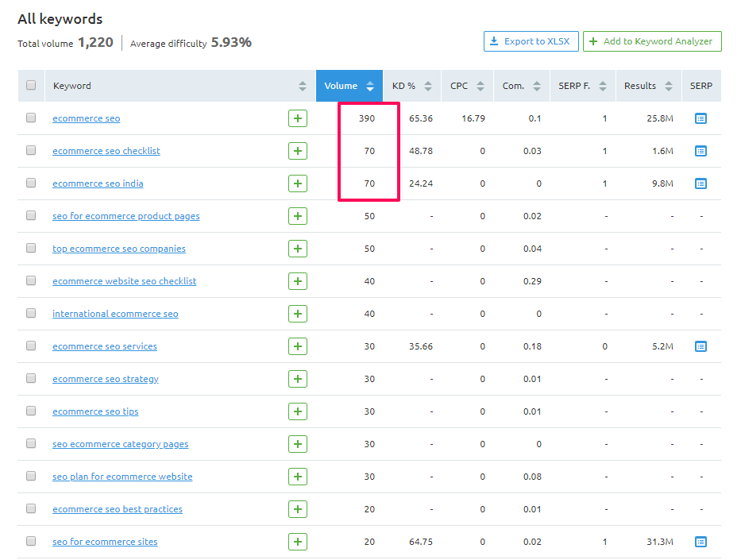Sort by Volume column header
The image size is (741, 560).
point(349,86)
